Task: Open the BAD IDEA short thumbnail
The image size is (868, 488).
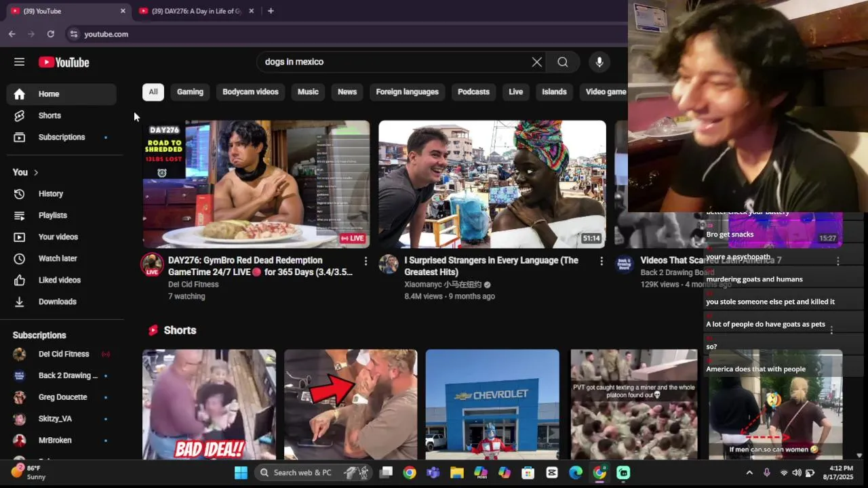Action: 209,405
